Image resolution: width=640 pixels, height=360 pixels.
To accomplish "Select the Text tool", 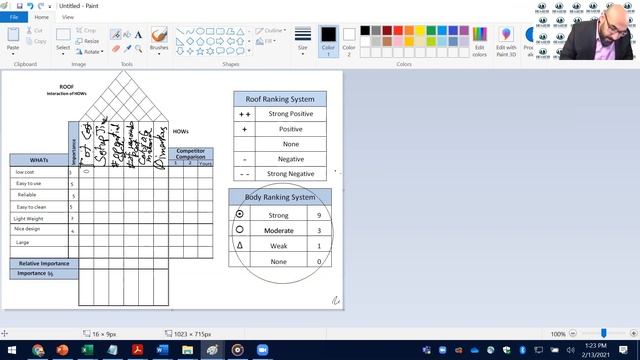I will click(138, 35).
